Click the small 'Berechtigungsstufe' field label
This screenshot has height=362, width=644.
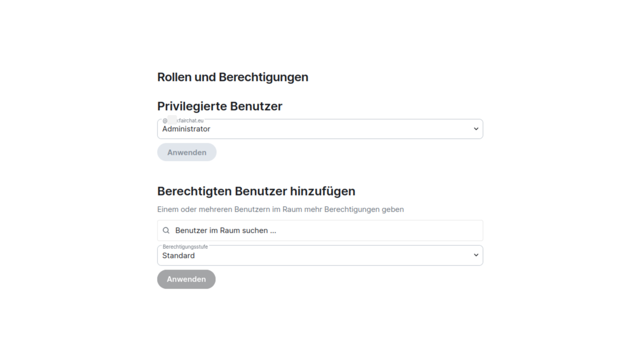click(185, 247)
